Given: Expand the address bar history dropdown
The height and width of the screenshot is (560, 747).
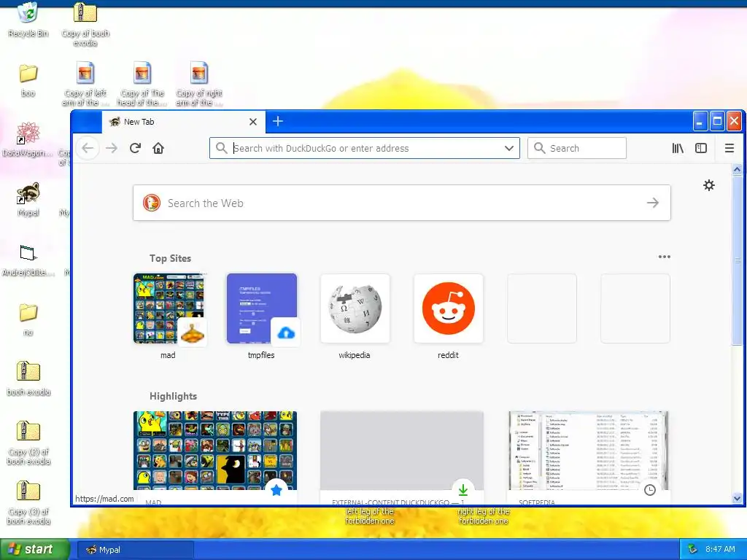Looking at the screenshot, I should point(508,148).
